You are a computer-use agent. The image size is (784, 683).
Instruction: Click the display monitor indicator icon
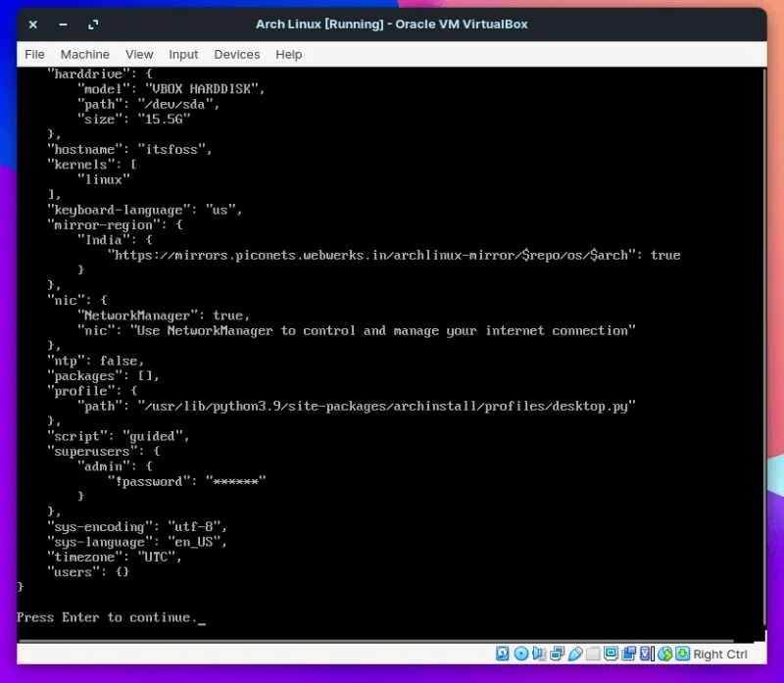pyautogui.click(x=611, y=654)
